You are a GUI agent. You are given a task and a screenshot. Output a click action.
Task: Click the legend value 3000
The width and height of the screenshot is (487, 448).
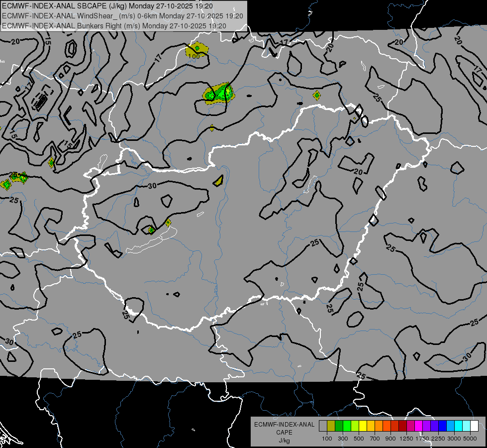(x=454, y=439)
